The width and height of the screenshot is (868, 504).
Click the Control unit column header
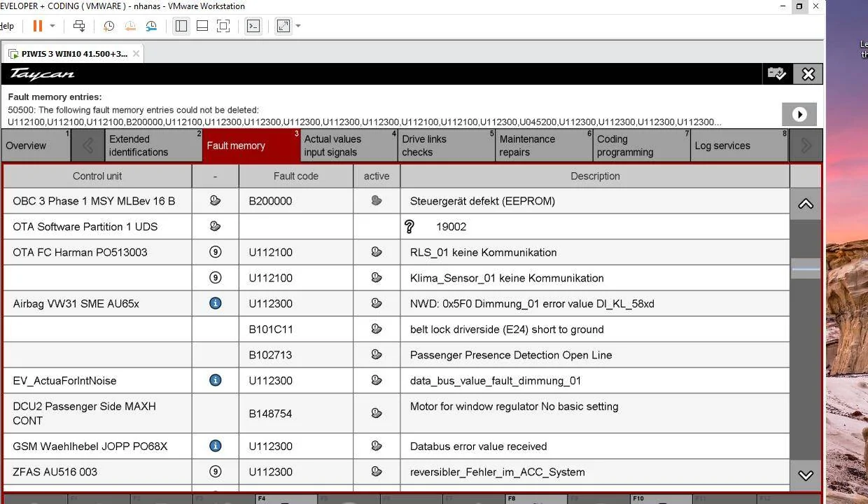coord(97,176)
